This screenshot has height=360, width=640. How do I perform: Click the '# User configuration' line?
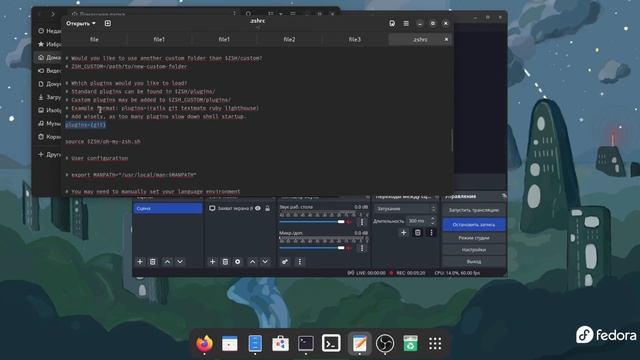pos(97,158)
